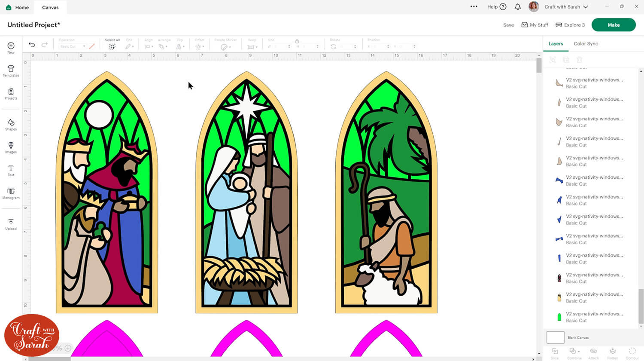Select the Text tool
This screenshot has width=644, height=361.
(11, 171)
